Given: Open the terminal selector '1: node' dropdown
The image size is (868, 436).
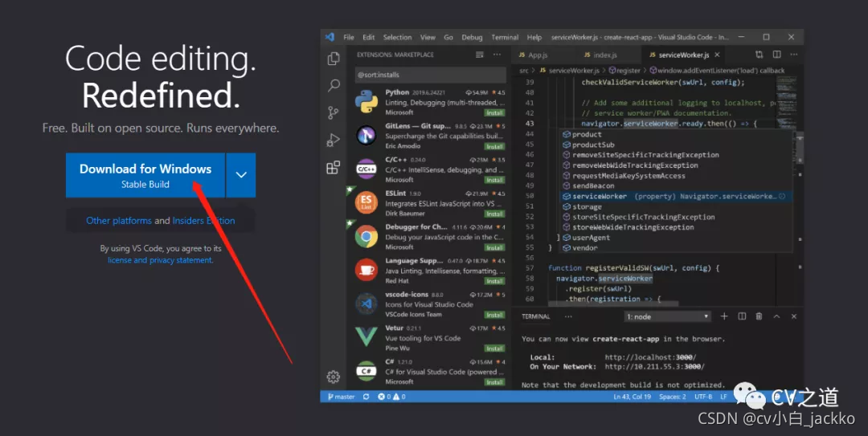Looking at the screenshot, I should click(x=668, y=316).
